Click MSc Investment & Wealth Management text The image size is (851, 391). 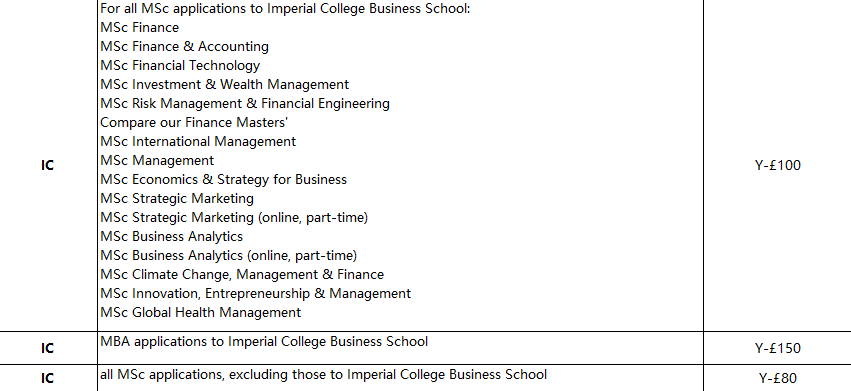[x=225, y=84]
